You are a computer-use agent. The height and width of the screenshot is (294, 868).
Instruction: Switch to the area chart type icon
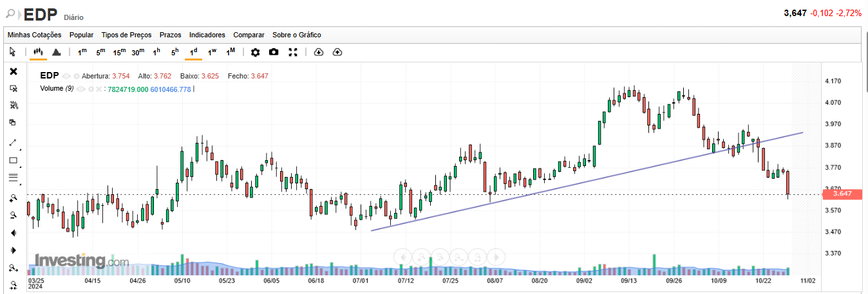(56, 52)
